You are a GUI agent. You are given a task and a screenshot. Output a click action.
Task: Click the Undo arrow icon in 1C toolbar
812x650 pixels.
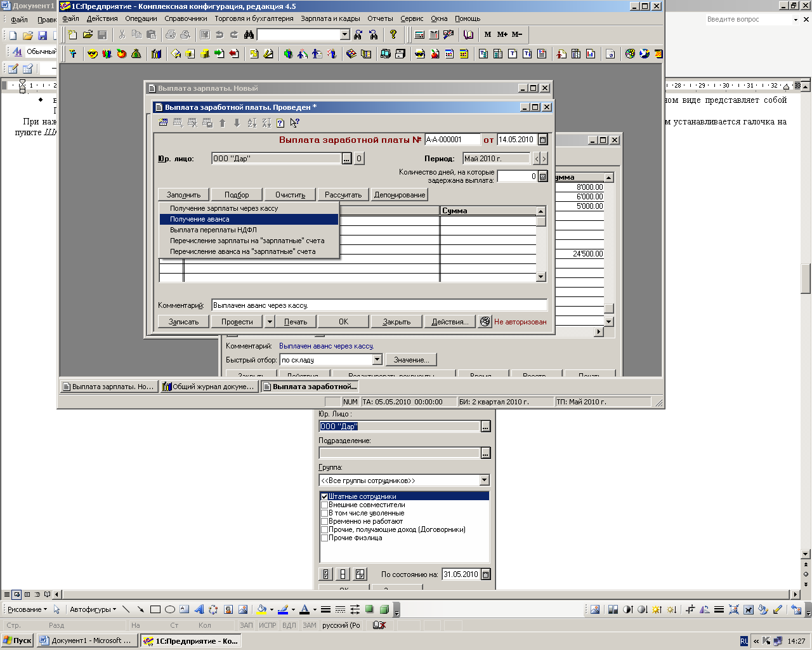coord(219,34)
